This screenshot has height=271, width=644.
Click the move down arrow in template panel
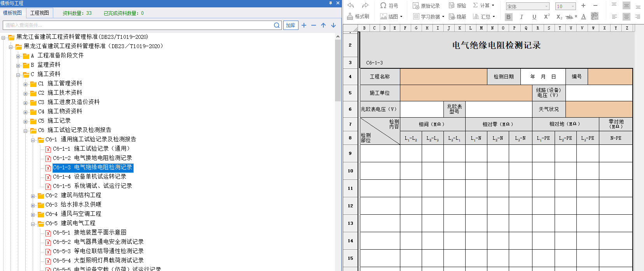333,25
